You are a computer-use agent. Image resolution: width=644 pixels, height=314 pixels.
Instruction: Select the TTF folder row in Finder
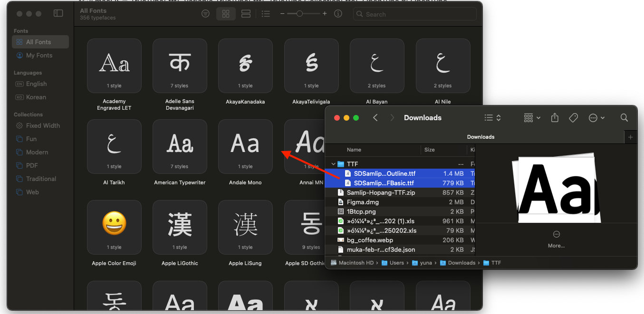point(400,164)
